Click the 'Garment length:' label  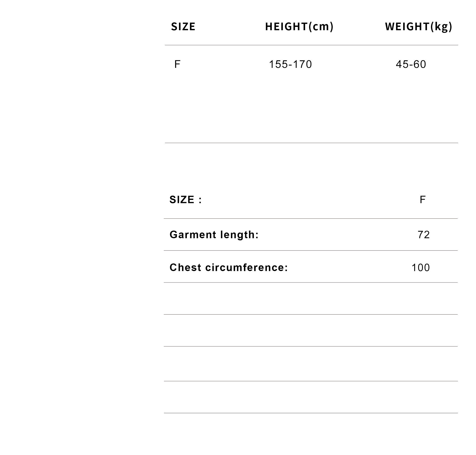[x=214, y=235]
